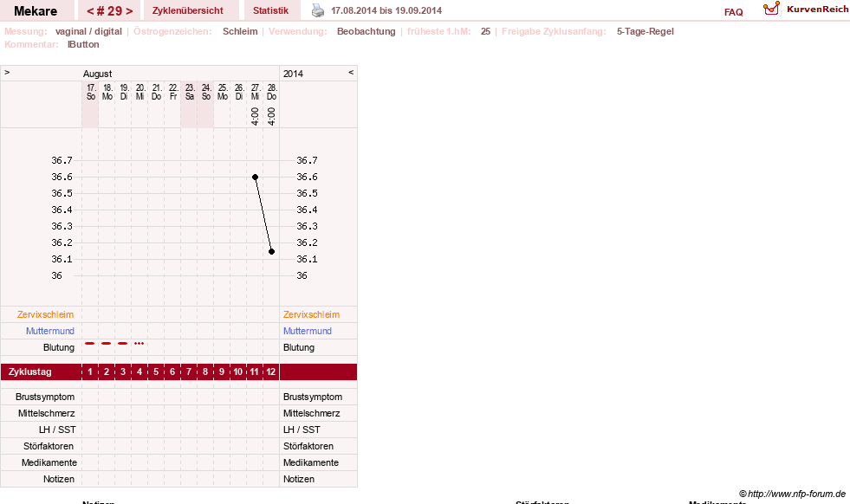Click the date range 17.08.2014 bis 19.09.2014
The width and height of the screenshot is (850, 504).
pos(386,10)
